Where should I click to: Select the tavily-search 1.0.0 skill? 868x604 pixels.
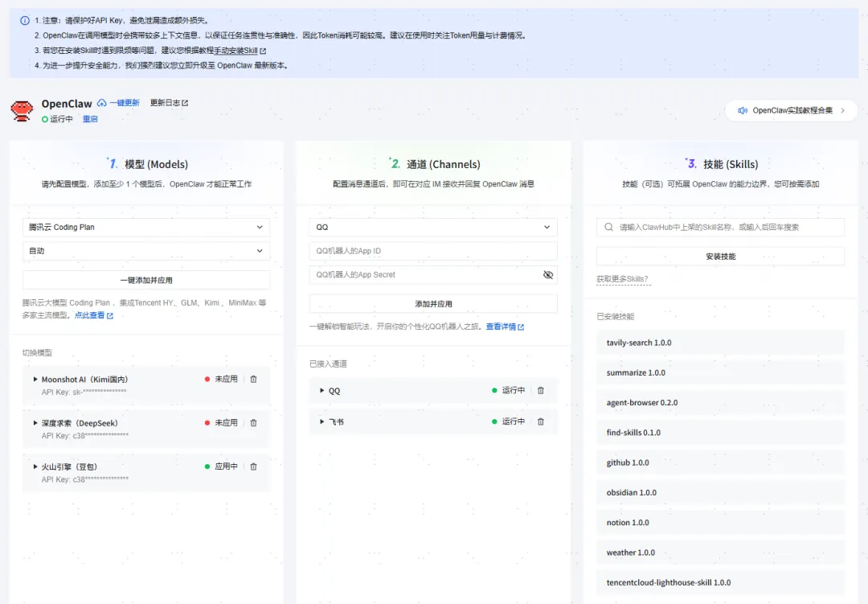[720, 343]
